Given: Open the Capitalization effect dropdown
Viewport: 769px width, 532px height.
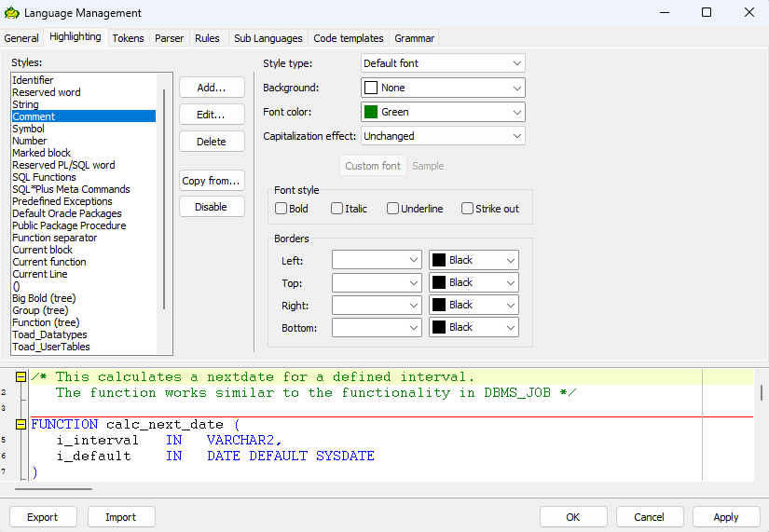Looking at the screenshot, I should tap(443, 136).
